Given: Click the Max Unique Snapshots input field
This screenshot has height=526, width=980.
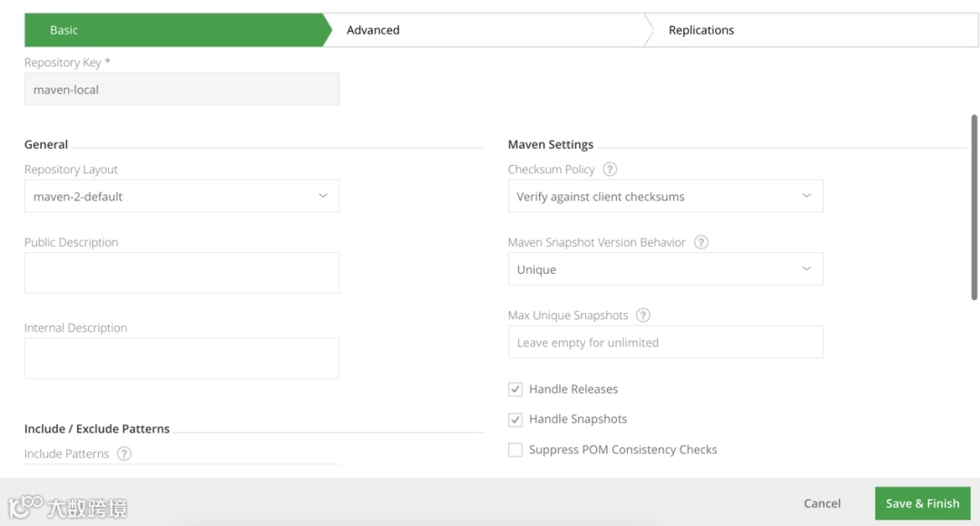Looking at the screenshot, I should (665, 343).
